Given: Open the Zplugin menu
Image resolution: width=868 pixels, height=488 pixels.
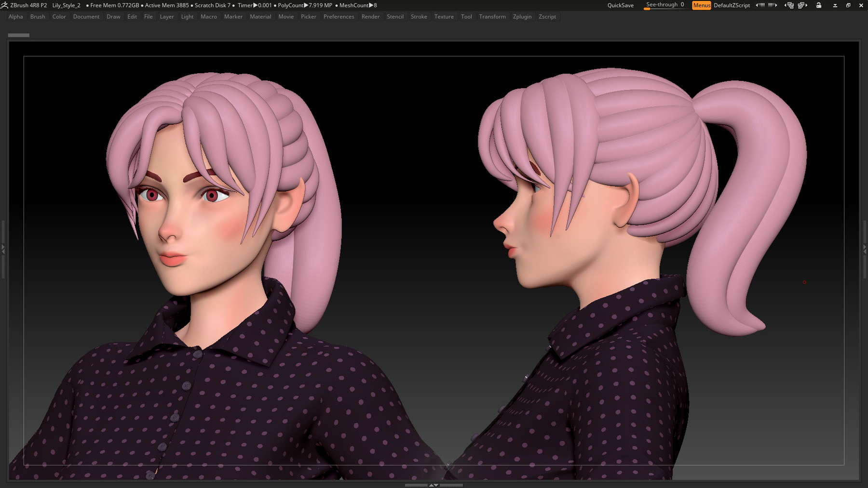Looking at the screenshot, I should (522, 17).
